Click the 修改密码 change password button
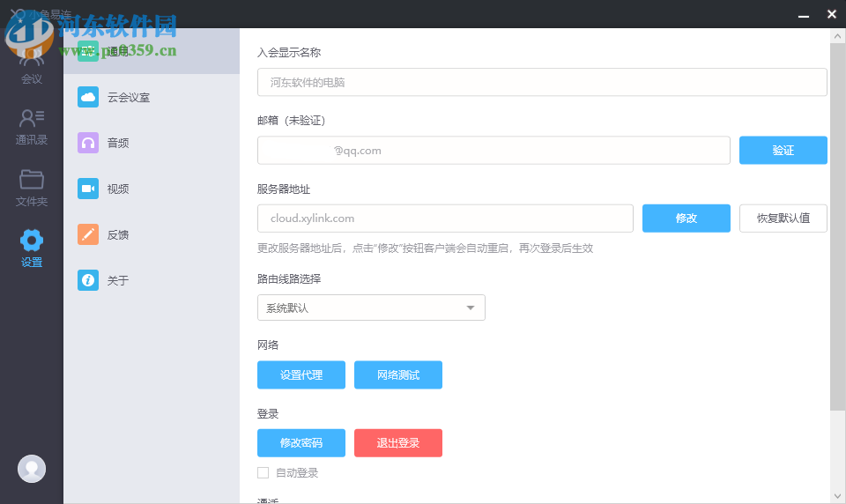 pyautogui.click(x=301, y=443)
